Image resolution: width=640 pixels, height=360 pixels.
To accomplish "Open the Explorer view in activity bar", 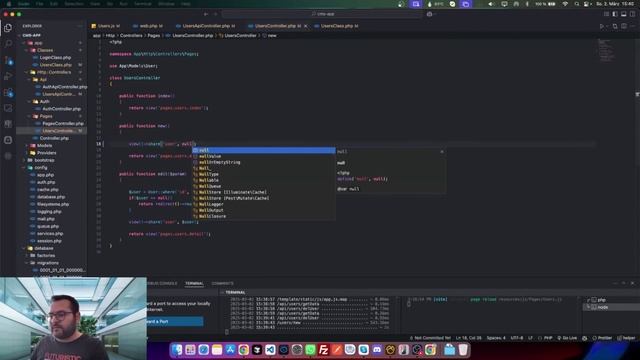I will pos(8,28).
